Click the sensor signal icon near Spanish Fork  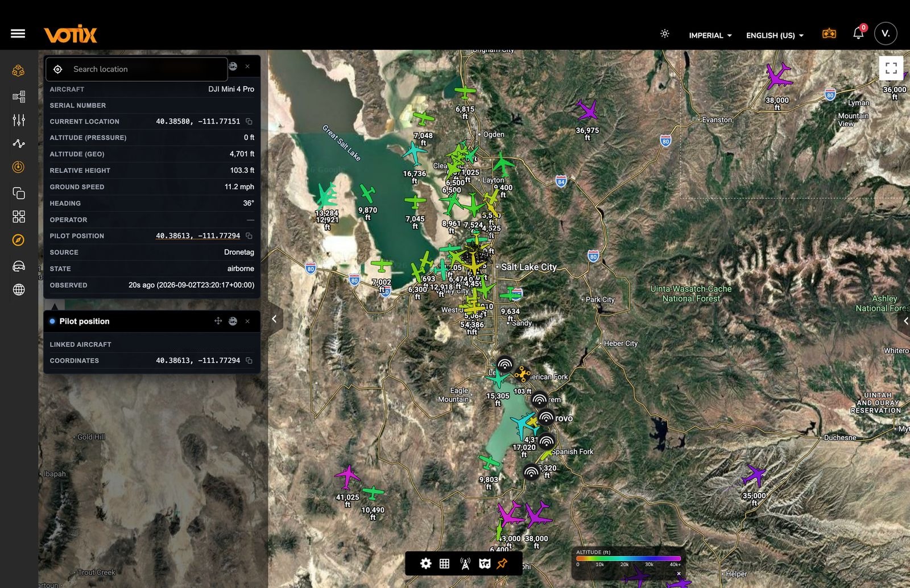[x=547, y=441]
